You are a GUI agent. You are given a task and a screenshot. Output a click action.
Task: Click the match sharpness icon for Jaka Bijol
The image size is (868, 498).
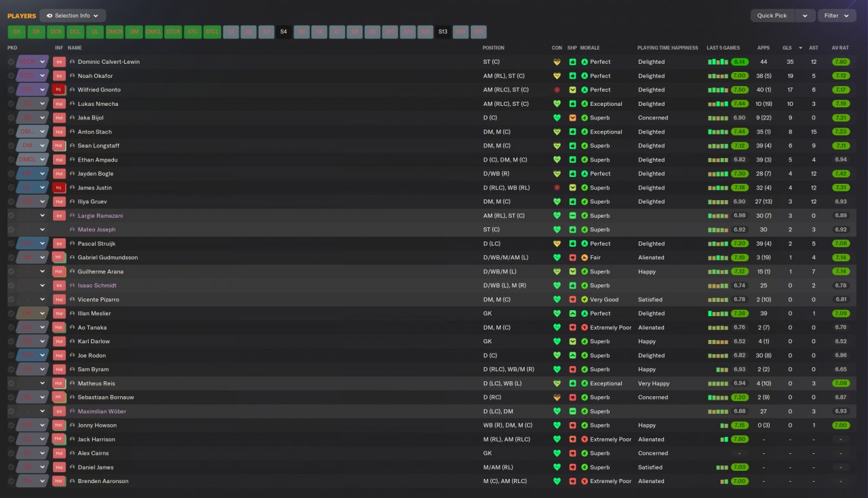pos(572,118)
